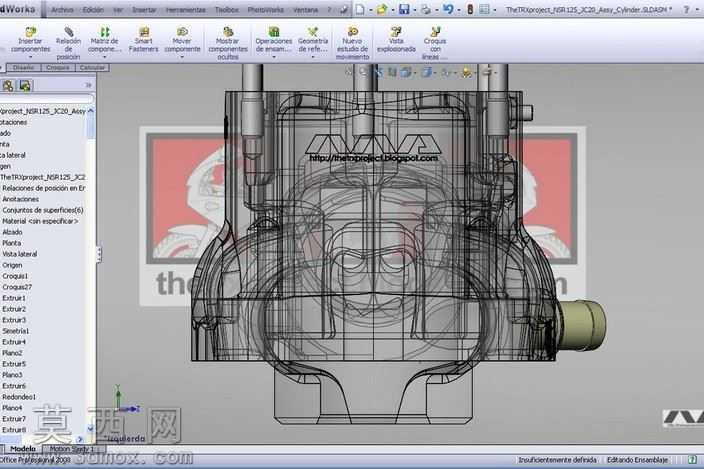The height and width of the screenshot is (469, 704).
Task: Open dropdown arrow under Matriz de componentes
Action: 105,57
